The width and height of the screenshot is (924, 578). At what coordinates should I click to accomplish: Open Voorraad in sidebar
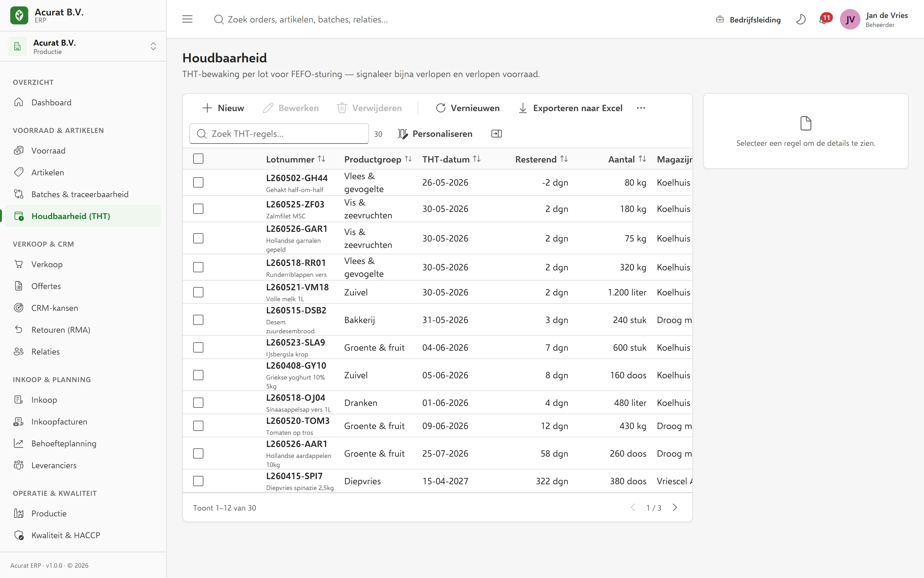pyautogui.click(x=83, y=150)
